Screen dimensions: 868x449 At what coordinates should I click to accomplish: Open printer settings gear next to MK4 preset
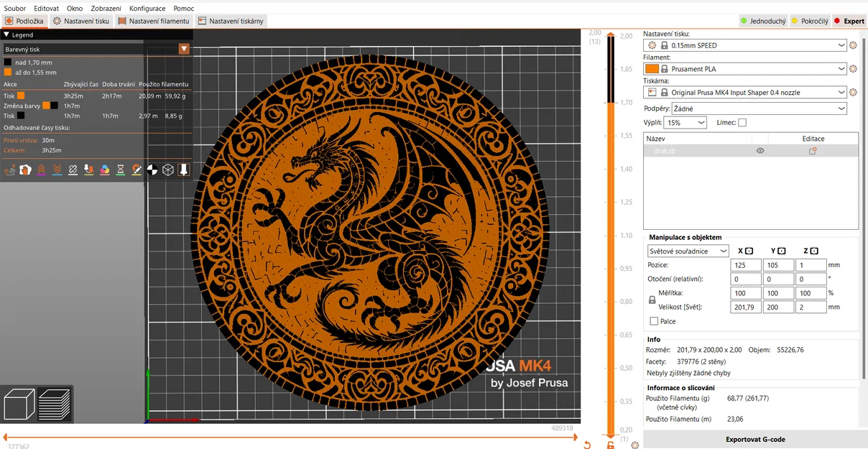tap(854, 93)
